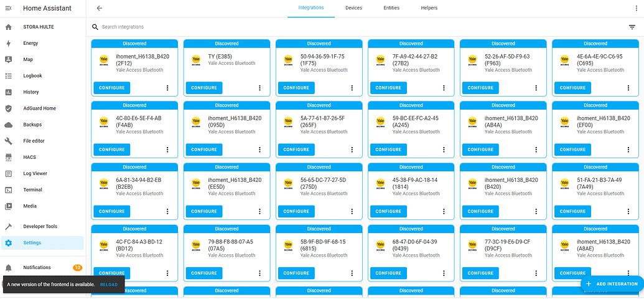Image resolution: width=644 pixels, height=299 pixels.
Task: Select the 79-B8-F8-88-07-A5 card title
Action: pos(231,245)
